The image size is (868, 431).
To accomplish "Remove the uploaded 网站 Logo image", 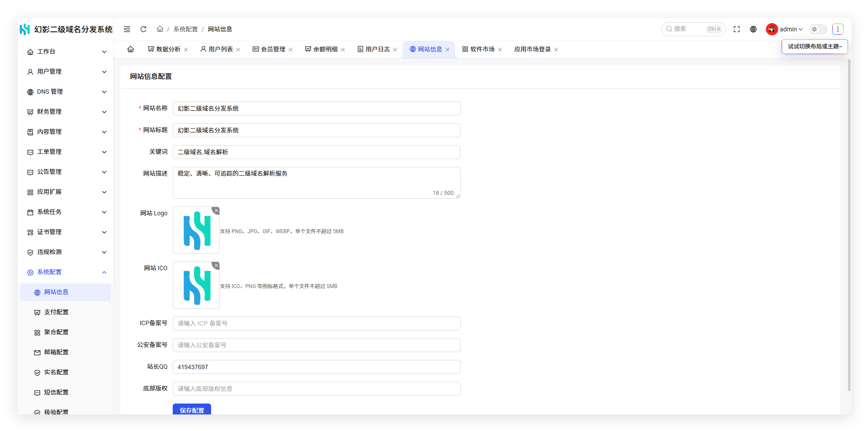I will 216,210.
